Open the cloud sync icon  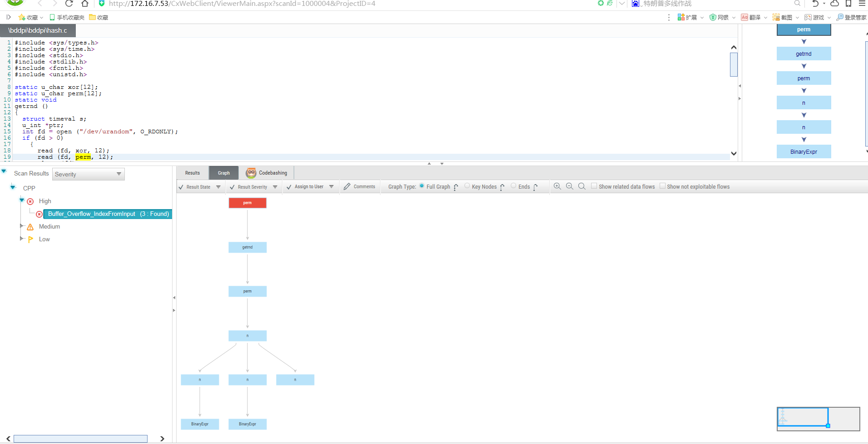(x=835, y=4)
